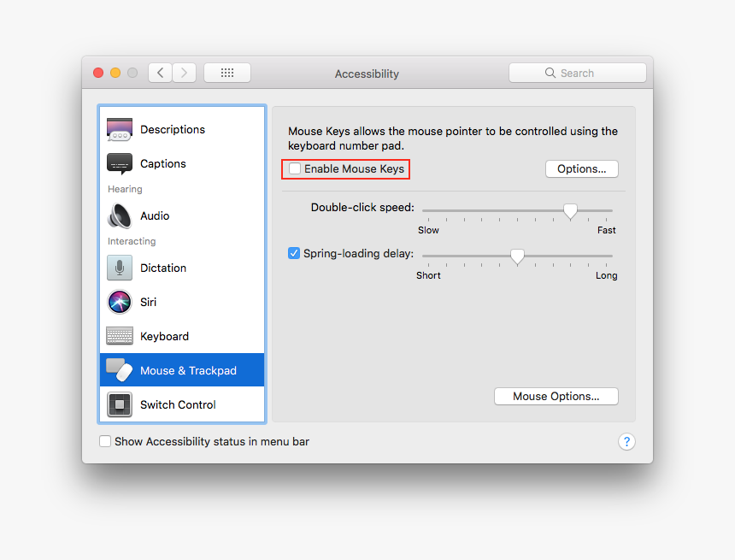Uncheck Spring-loading delay checkbox
This screenshot has height=560, width=735.
294,253
